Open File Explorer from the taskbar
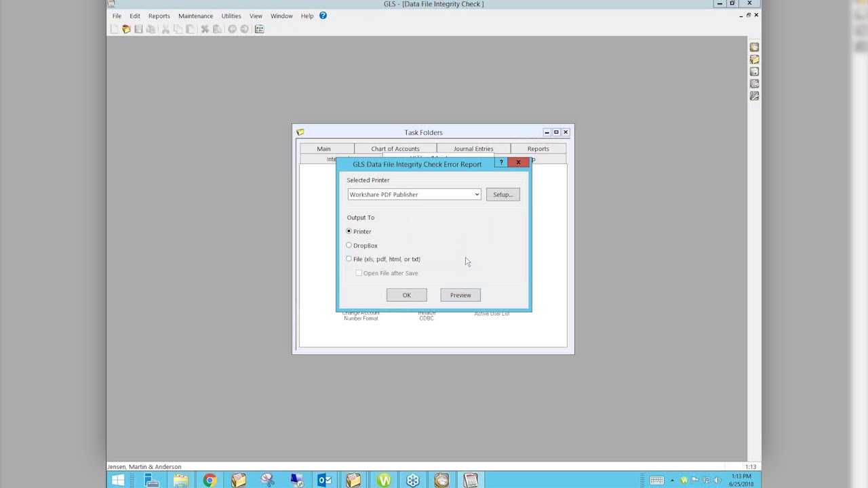This screenshot has width=868, height=488. pos(180,481)
